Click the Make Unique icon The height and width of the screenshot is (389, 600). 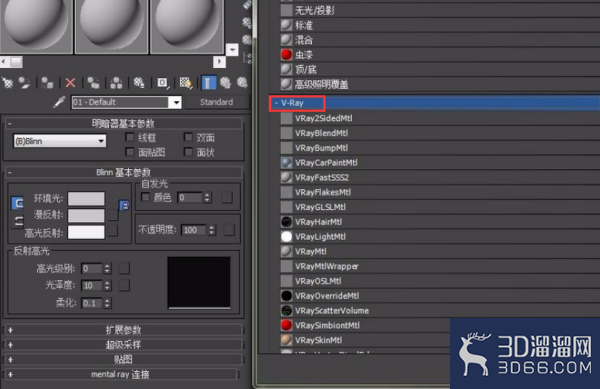(x=116, y=83)
